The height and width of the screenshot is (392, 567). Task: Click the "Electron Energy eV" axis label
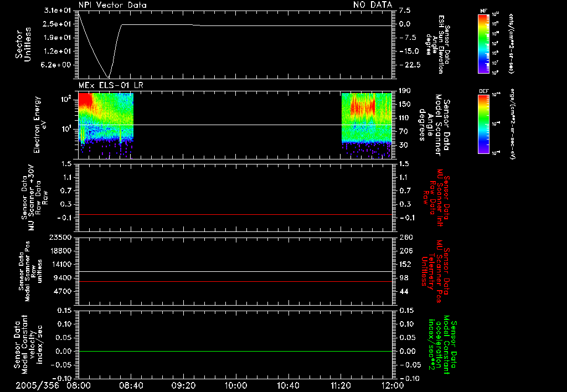[x=39, y=125]
